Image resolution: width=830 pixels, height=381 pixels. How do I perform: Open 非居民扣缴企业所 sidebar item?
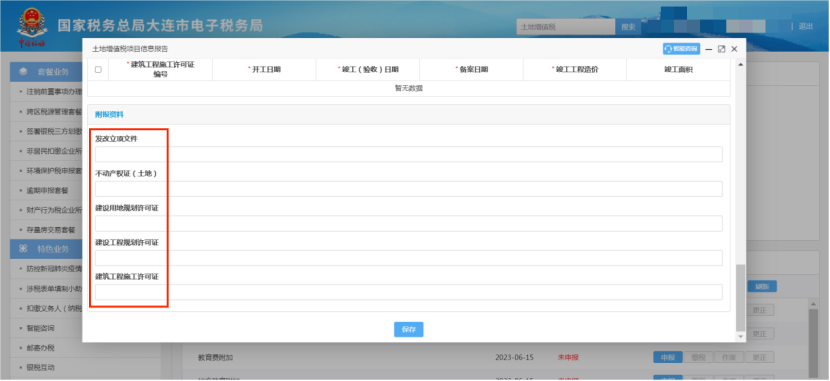pos(54,151)
